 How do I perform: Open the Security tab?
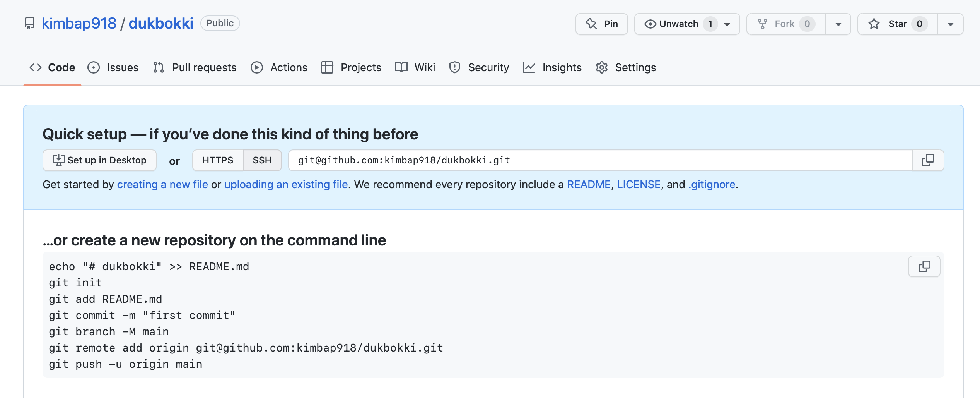click(479, 67)
